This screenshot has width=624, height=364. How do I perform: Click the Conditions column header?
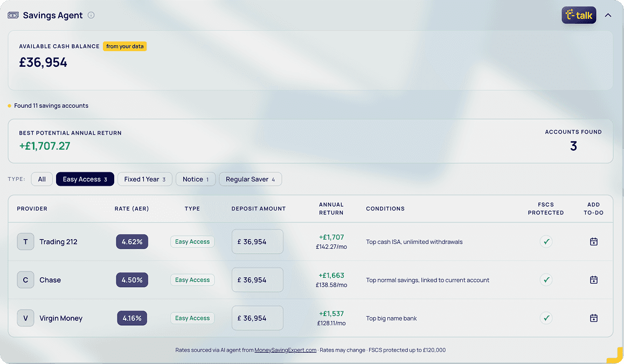pos(385,208)
